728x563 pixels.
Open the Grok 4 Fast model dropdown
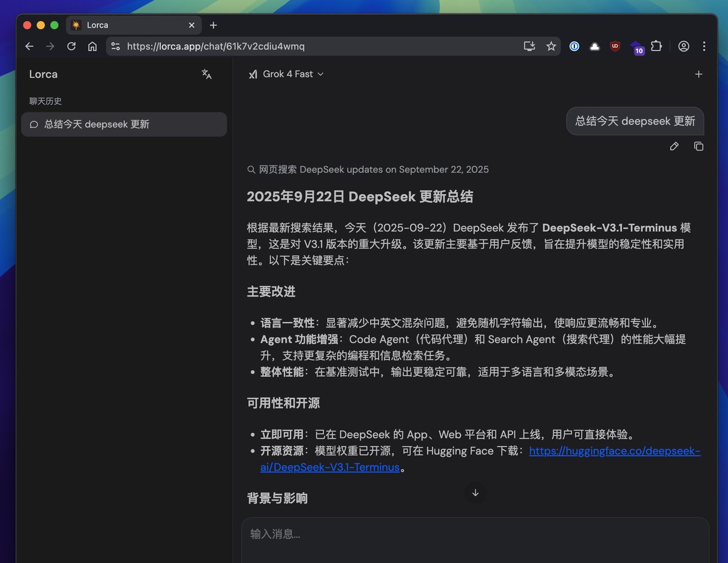click(286, 74)
